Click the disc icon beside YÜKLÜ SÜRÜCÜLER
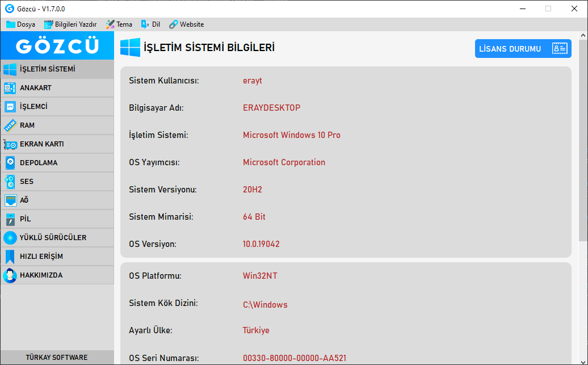588x365 pixels. point(10,238)
